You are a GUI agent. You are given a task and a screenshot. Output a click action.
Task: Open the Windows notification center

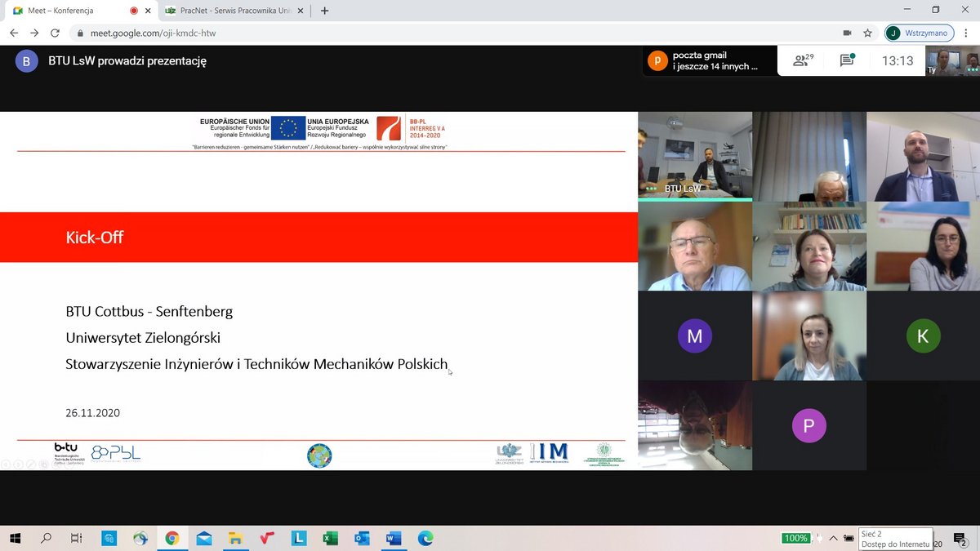click(x=960, y=538)
